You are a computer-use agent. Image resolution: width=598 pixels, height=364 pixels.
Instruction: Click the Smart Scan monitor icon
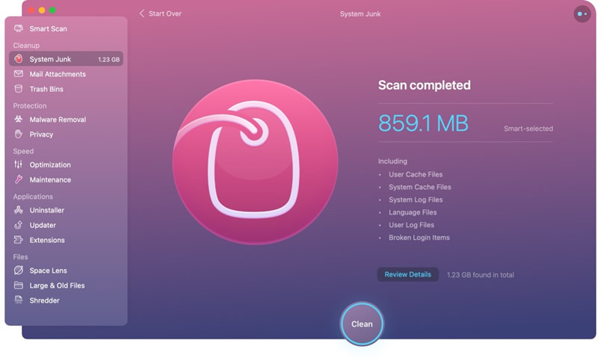[x=18, y=28]
